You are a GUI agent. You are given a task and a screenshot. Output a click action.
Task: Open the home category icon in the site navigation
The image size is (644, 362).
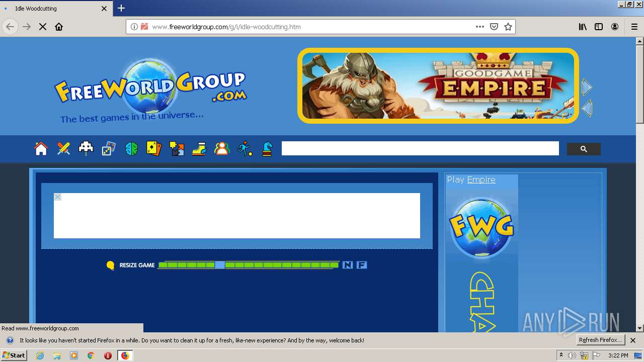(41, 149)
